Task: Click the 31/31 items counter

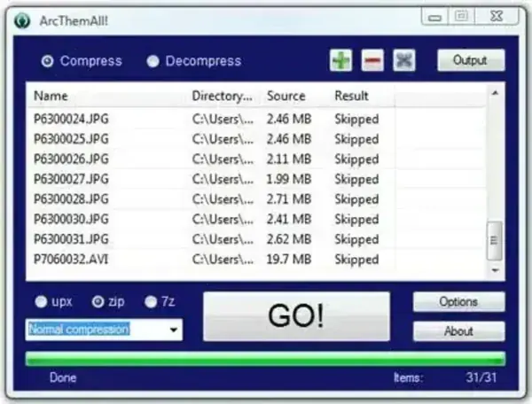Action: pyautogui.click(x=481, y=377)
